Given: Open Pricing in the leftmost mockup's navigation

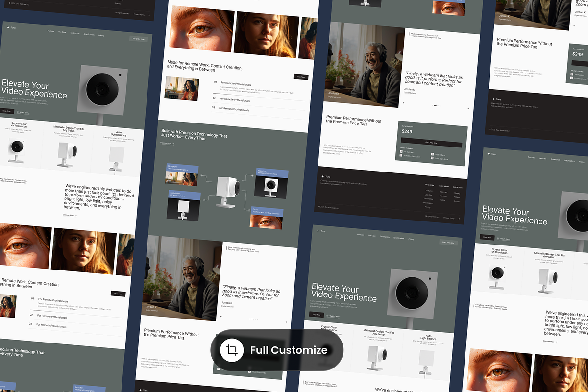Looking at the screenshot, I should tap(101, 35).
